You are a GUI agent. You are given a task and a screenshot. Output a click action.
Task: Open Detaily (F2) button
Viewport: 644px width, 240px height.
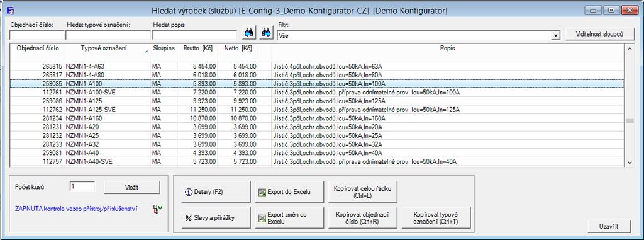point(216,192)
